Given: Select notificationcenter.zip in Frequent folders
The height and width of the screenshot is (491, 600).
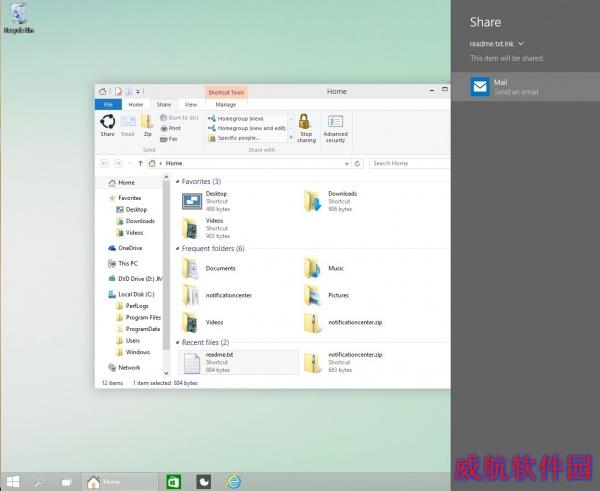Looking at the screenshot, I should point(343,322).
